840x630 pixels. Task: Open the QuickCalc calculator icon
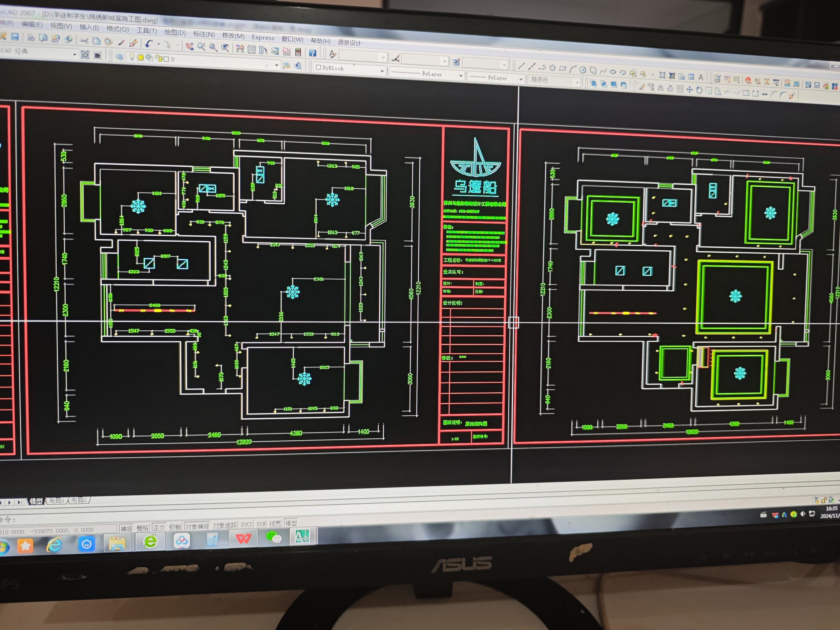pyautogui.click(x=298, y=52)
